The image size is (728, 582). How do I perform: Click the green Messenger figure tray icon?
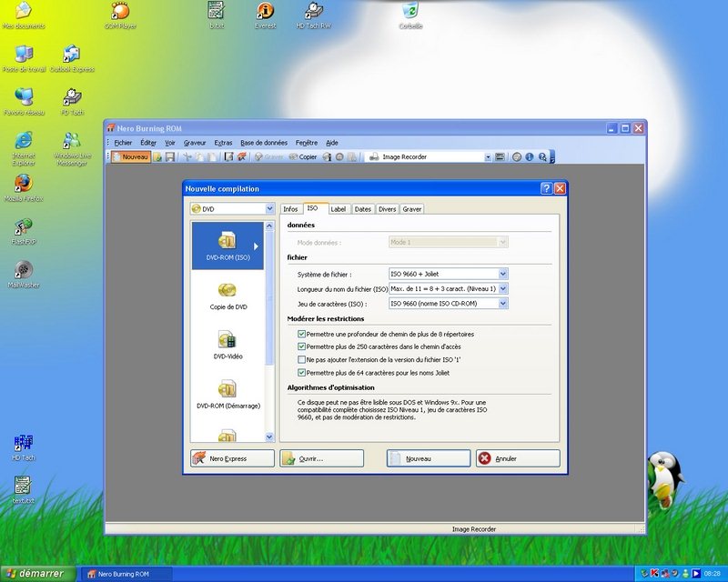[x=685, y=574]
